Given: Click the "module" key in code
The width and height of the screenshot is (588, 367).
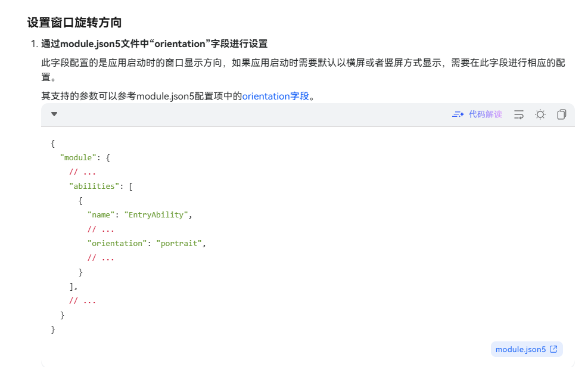Looking at the screenshot, I should 77,157.
